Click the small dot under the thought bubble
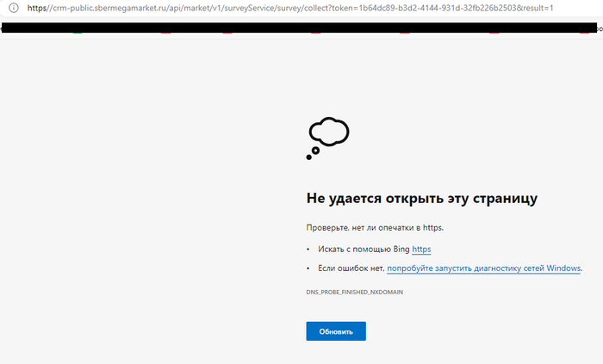This screenshot has width=603, height=364. click(x=309, y=157)
